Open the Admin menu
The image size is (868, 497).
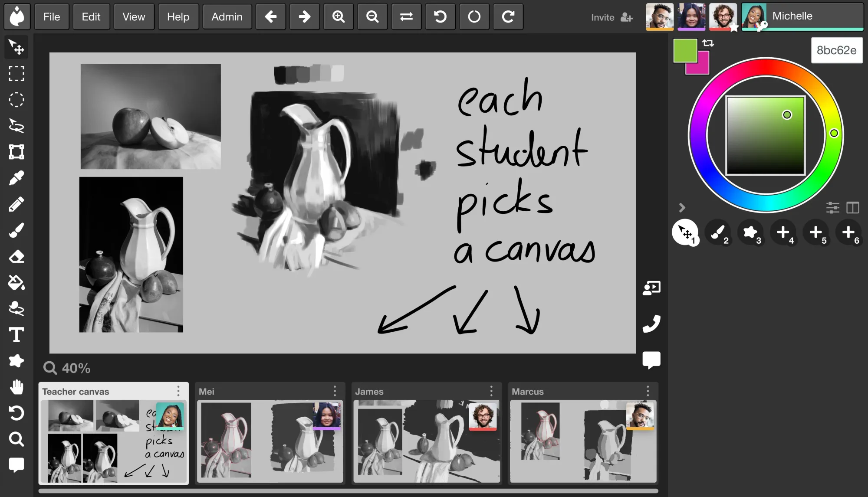point(227,17)
